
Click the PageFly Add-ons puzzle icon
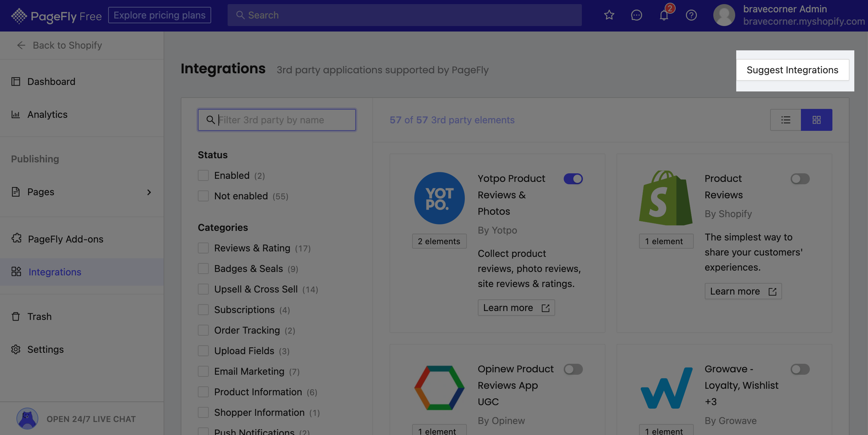(16, 239)
